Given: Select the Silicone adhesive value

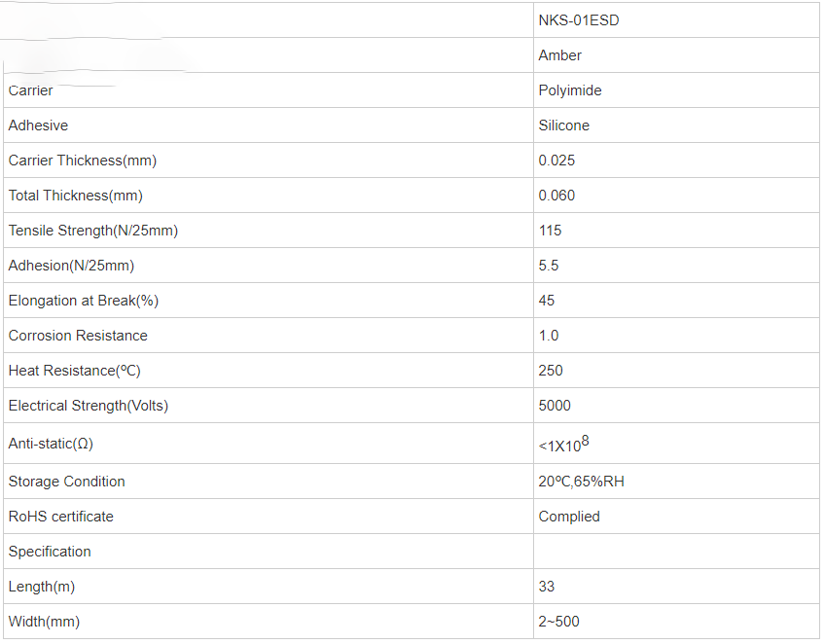Looking at the screenshot, I should click(x=563, y=125).
